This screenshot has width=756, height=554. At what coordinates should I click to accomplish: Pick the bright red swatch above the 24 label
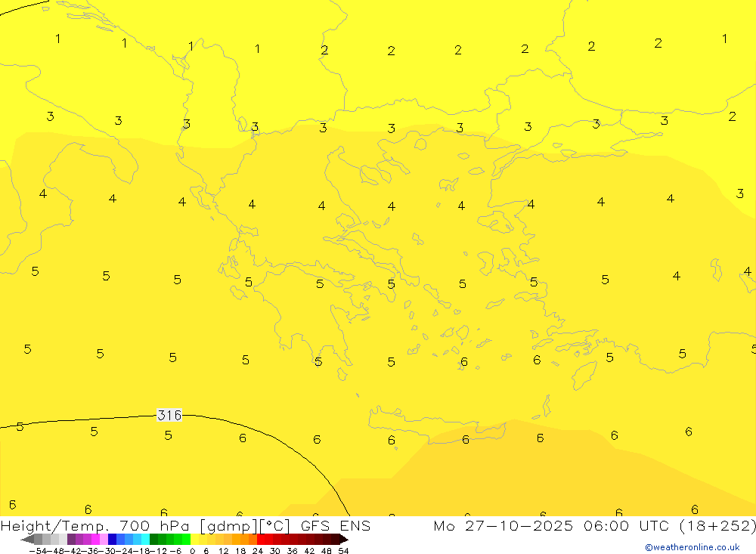[261, 540]
